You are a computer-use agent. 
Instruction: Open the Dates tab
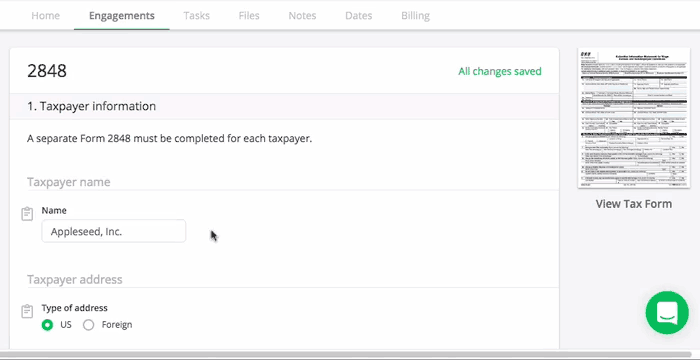pos(358,16)
